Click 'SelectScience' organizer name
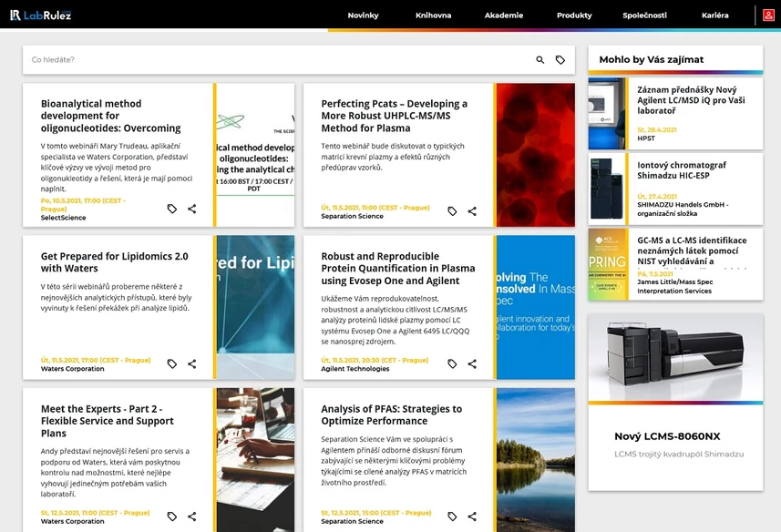This screenshot has height=532, width=781. coord(63,218)
